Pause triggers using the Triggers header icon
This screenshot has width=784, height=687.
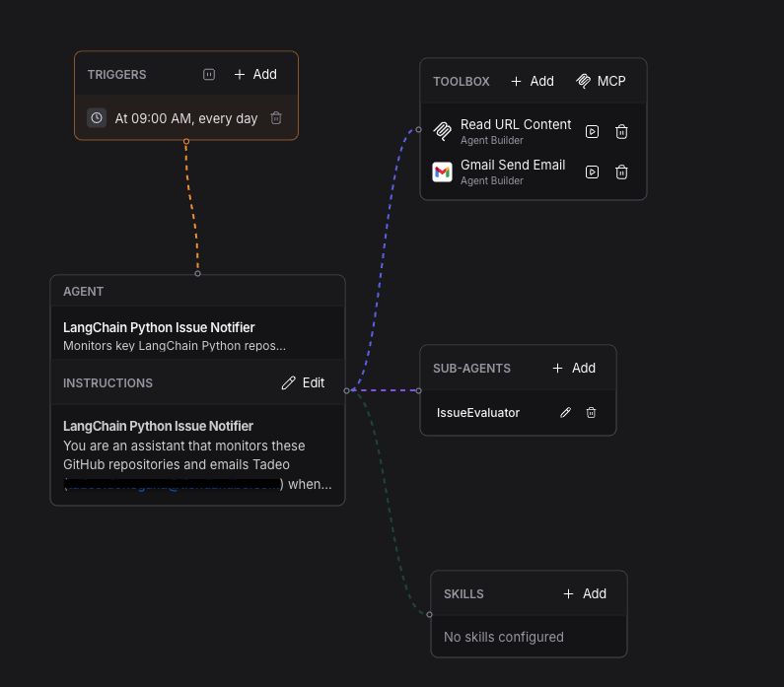(209, 75)
